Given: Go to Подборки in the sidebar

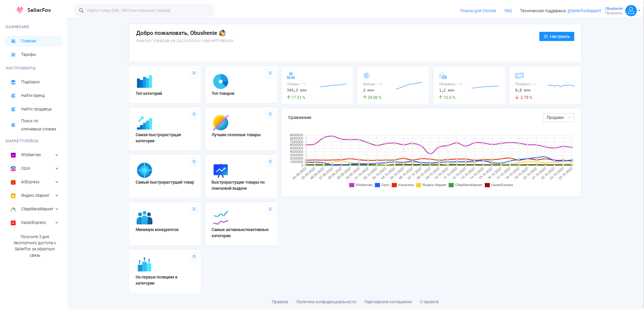Looking at the screenshot, I should (30, 82).
